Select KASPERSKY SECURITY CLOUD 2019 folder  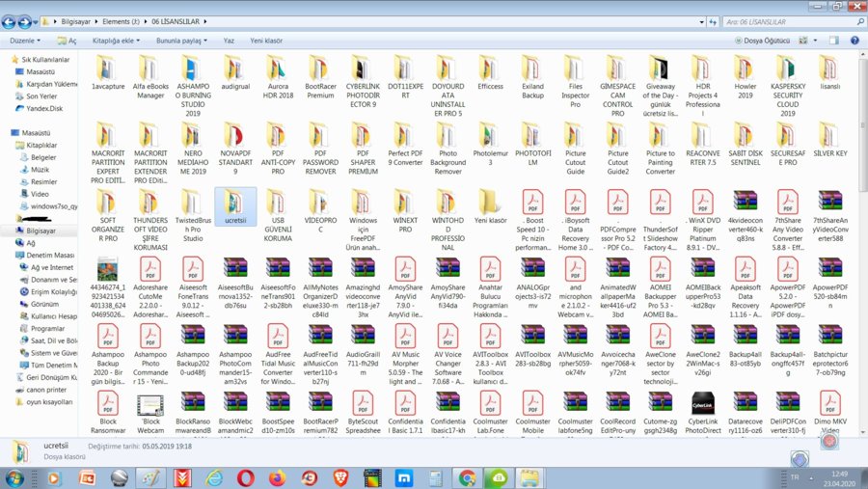(x=788, y=86)
